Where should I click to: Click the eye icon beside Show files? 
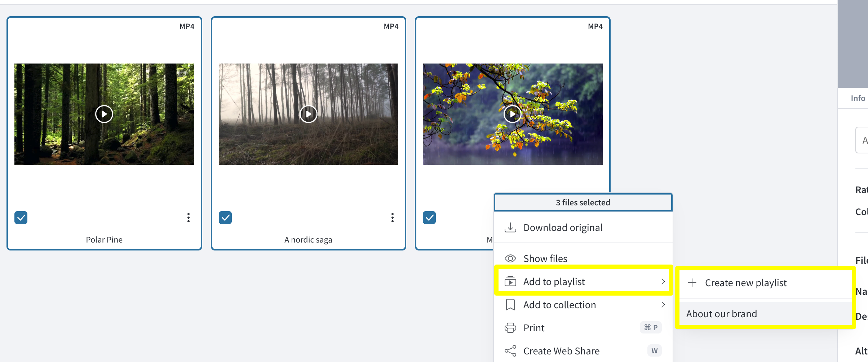coord(510,258)
